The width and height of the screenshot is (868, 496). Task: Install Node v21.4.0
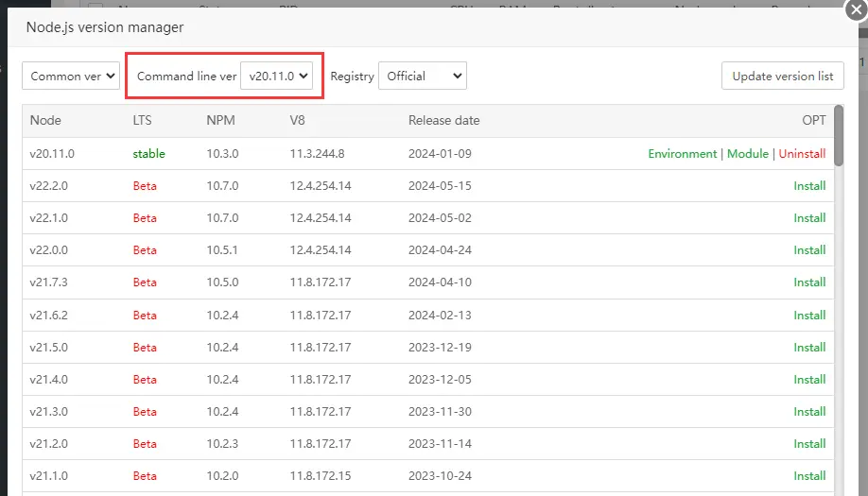[x=809, y=379]
